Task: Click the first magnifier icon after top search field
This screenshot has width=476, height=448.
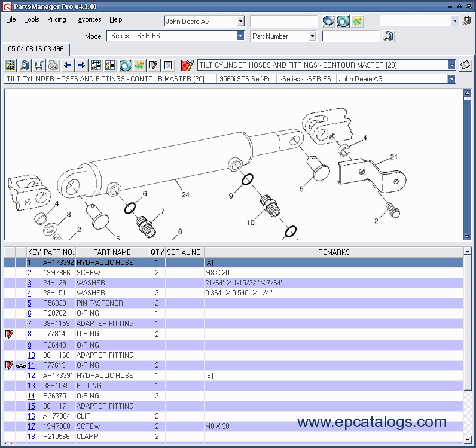Action: coord(328,22)
